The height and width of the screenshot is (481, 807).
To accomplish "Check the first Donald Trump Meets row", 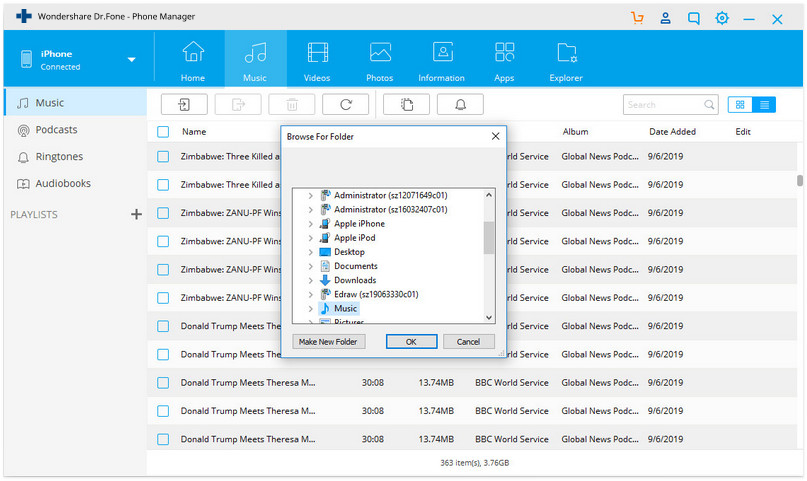I will (x=163, y=326).
